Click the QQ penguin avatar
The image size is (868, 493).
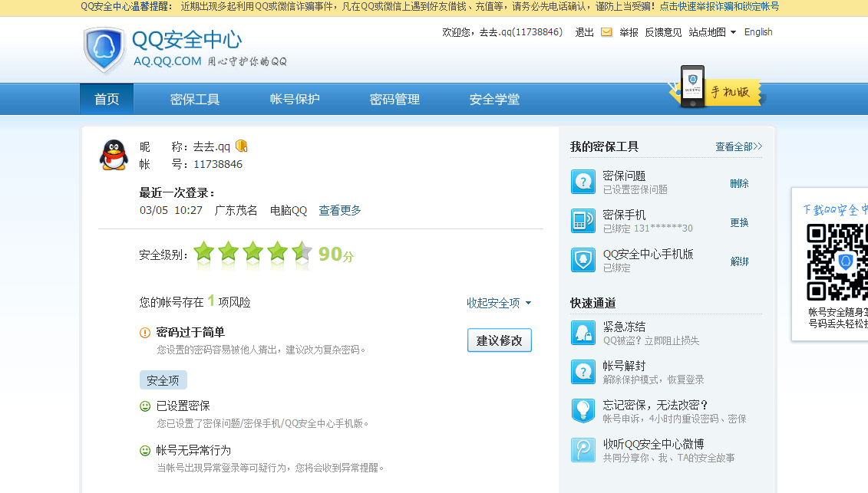(x=114, y=154)
